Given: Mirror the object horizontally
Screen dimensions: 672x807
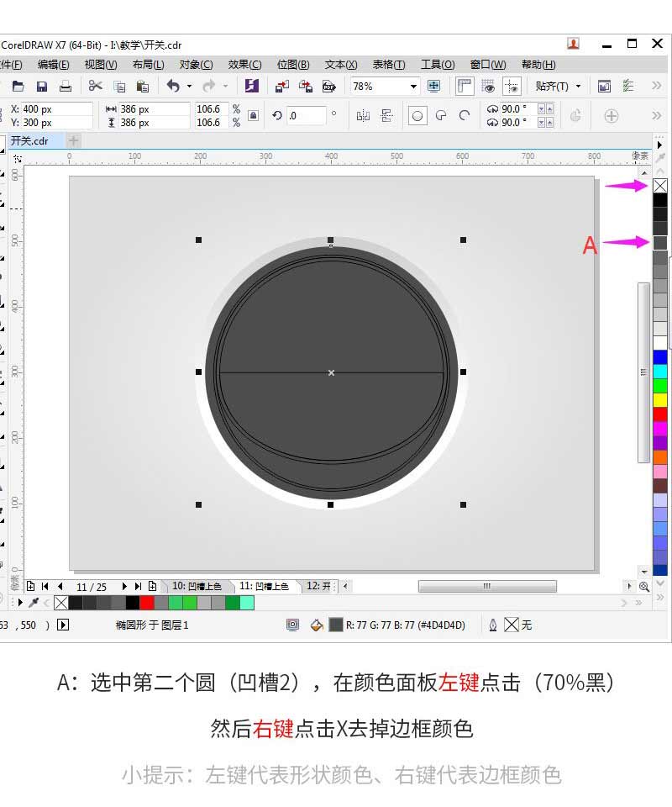Looking at the screenshot, I should (363, 116).
